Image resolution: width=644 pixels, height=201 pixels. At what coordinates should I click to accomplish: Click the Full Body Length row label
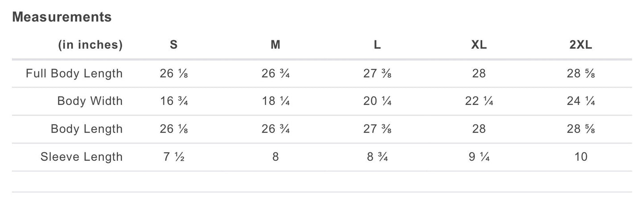tap(74, 73)
